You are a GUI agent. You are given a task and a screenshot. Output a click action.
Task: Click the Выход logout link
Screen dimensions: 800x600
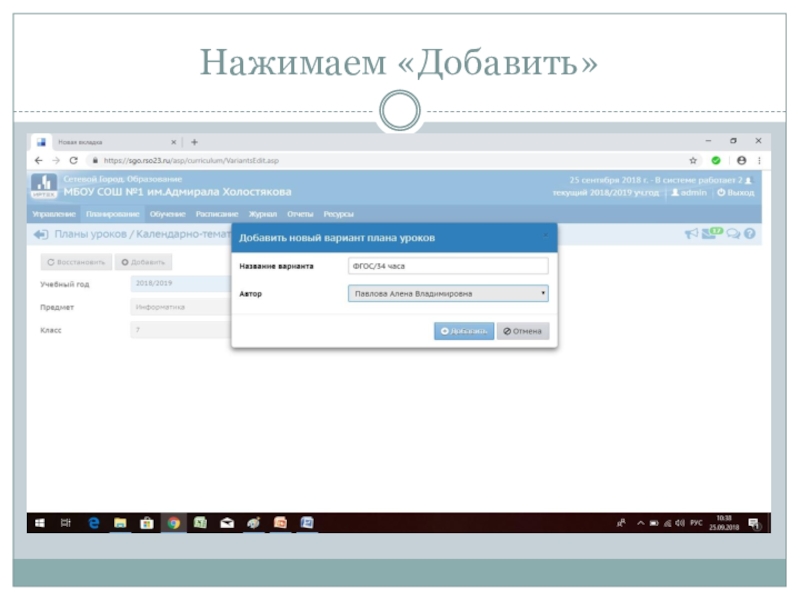pyautogui.click(x=736, y=192)
